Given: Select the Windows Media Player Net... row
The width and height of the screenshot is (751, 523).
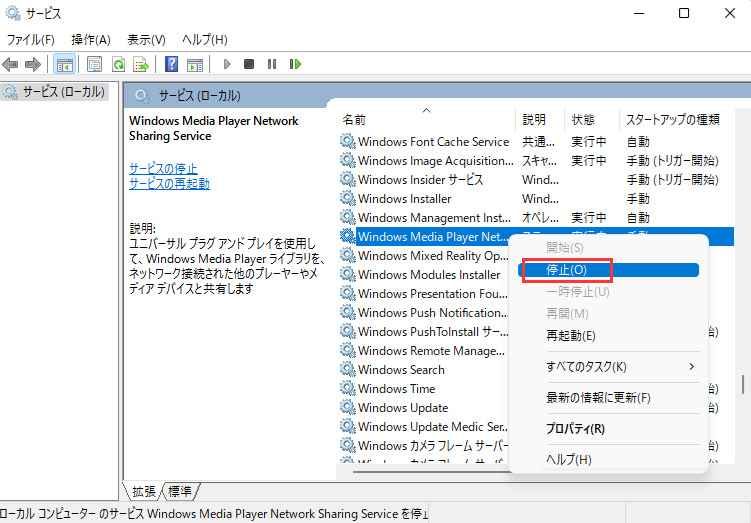Looking at the screenshot, I should tap(432, 236).
